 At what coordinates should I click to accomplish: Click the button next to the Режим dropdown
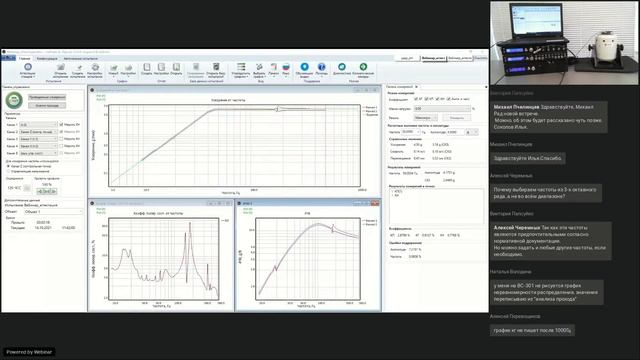point(457,118)
